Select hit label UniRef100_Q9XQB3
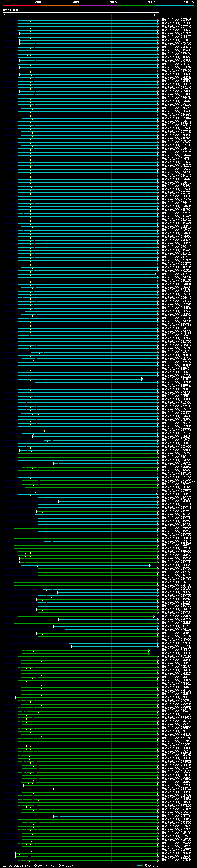 [177, 61]
